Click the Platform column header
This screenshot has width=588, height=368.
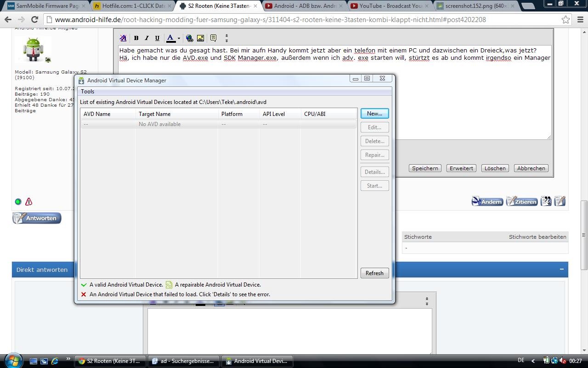tap(239, 114)
